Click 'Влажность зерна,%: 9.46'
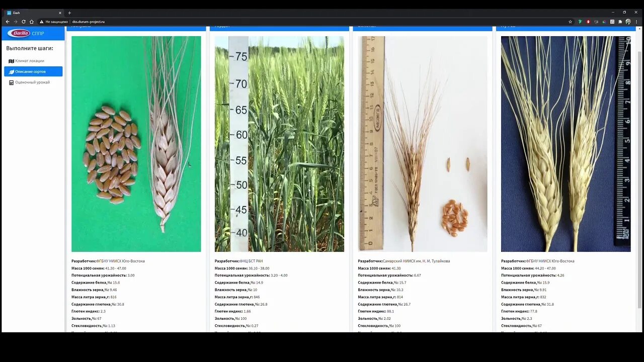 (94, 290)
